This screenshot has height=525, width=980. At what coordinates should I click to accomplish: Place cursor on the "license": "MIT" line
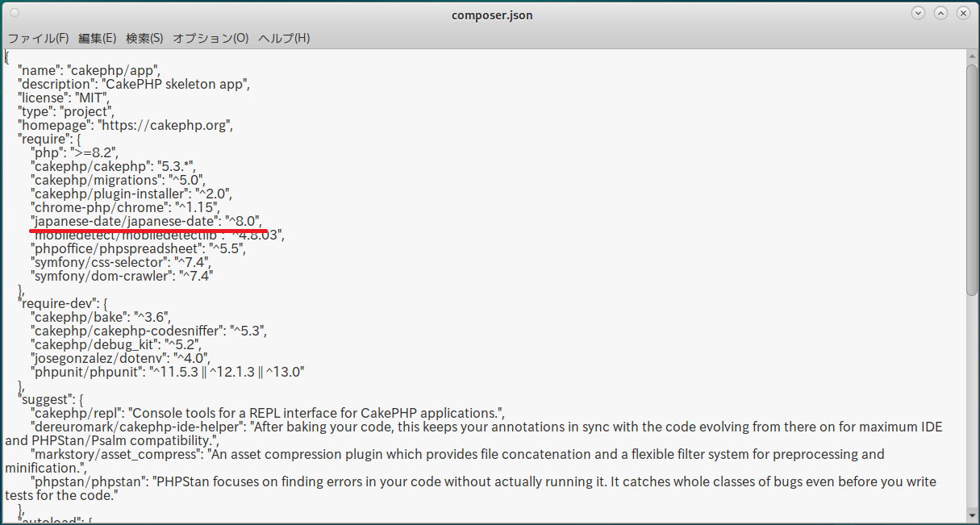tap(63, 98)
